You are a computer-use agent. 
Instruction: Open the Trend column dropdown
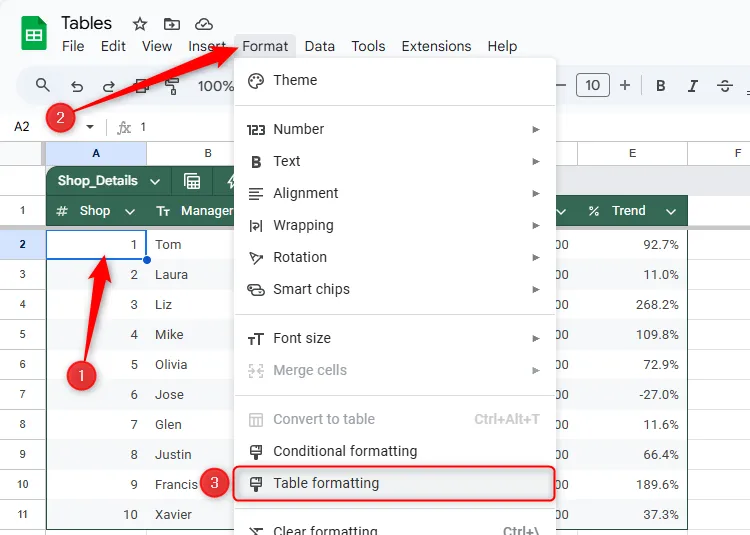point(671,211)
